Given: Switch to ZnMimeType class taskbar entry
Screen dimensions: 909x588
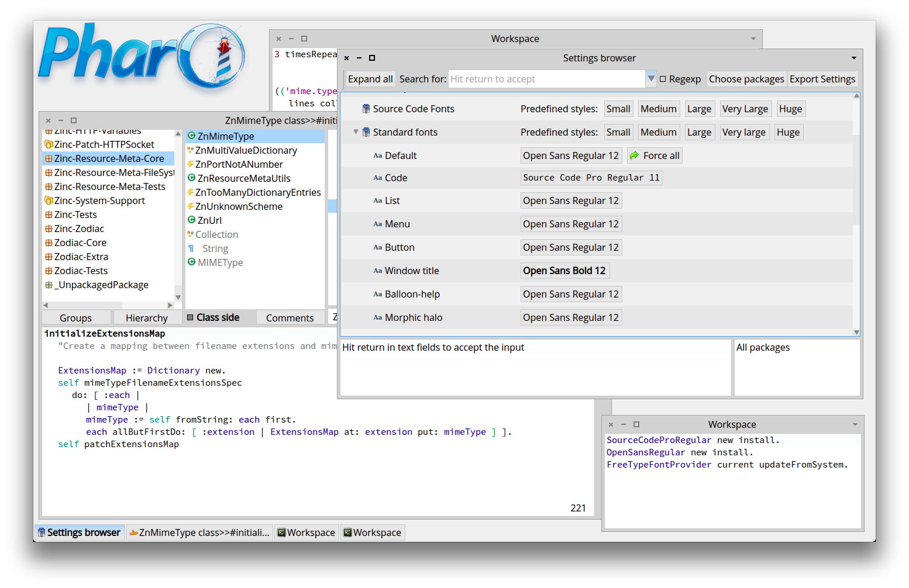Looking at the screenshot, I should (199, 532).
